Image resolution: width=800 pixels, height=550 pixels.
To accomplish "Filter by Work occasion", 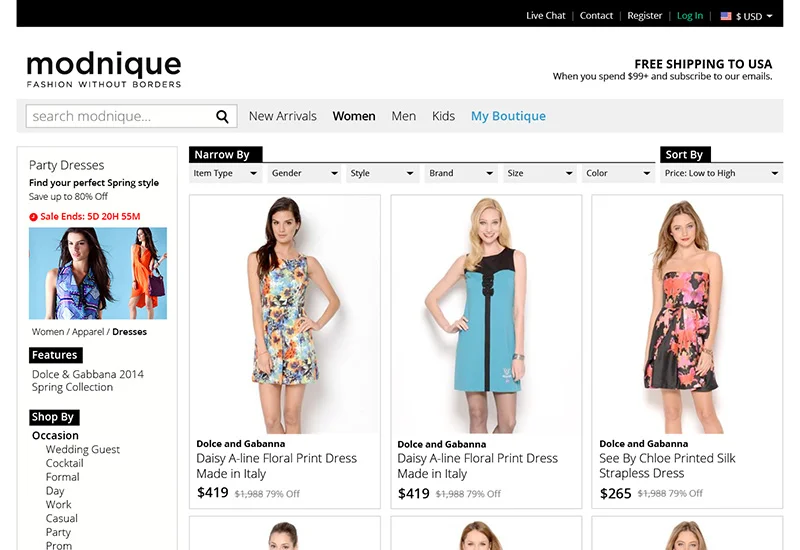I will (58, 505).
